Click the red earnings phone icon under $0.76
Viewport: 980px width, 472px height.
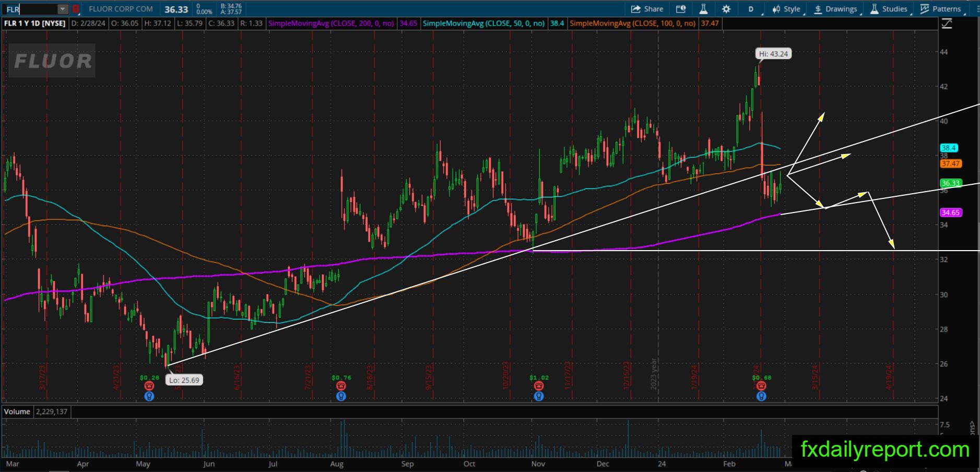pos(341,386)
